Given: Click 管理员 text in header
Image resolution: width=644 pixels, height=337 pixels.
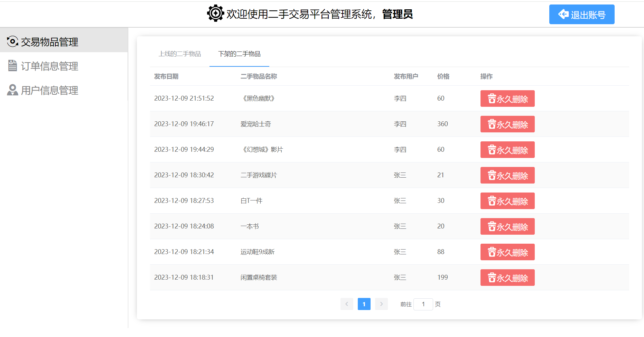Looking at the screenshot, I should point(398,14).
